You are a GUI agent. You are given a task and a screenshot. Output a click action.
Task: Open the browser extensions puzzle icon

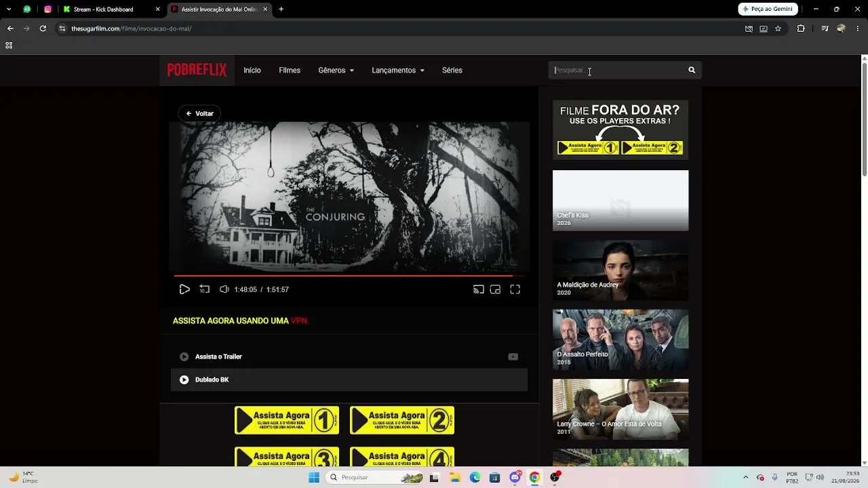pyautogui.click(x=801, y=28)
